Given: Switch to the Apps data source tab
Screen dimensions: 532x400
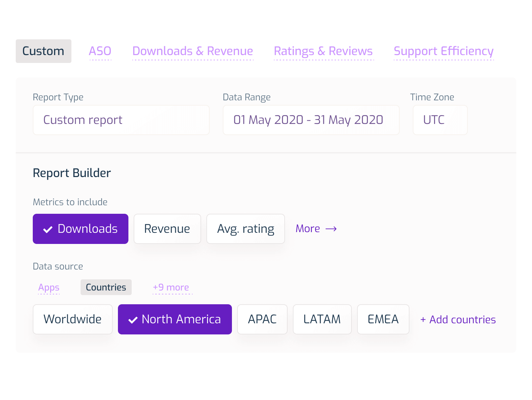Looking at the screenshot, I should (49, 287).
